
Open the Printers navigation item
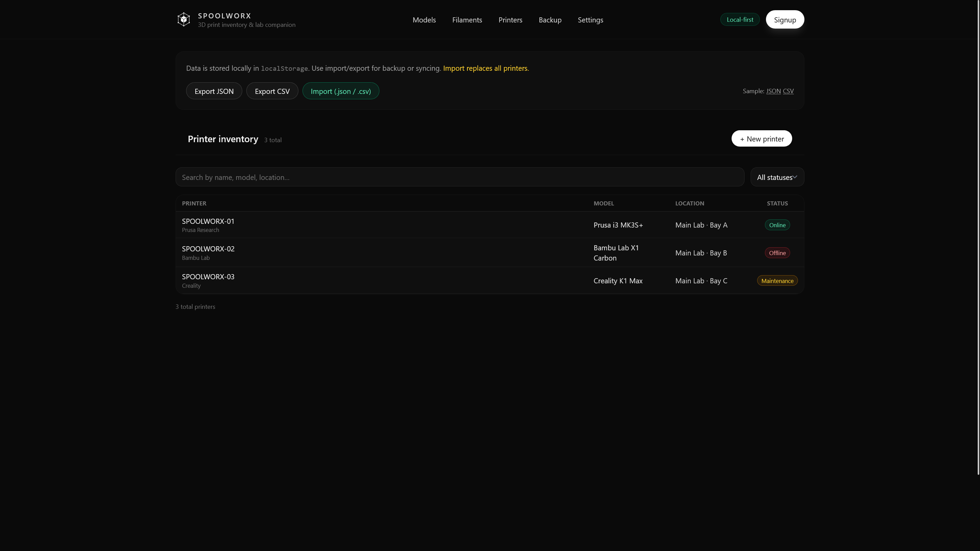(510, 20)
